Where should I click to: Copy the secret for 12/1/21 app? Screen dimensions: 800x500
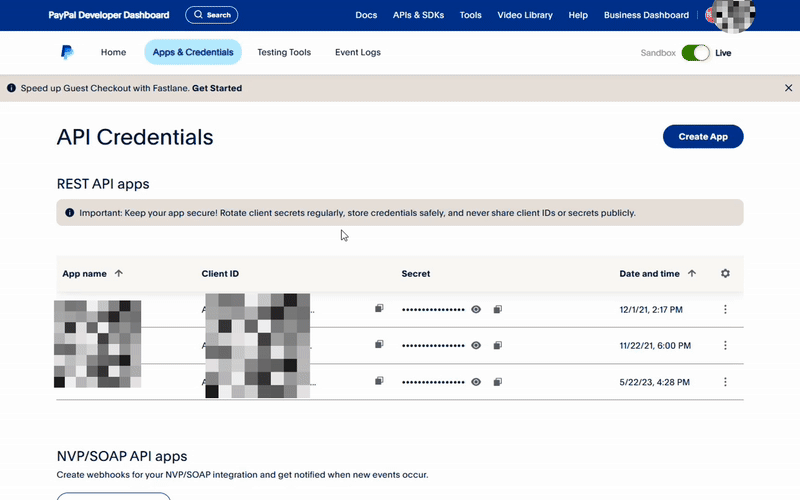click(x=497, y=310)
